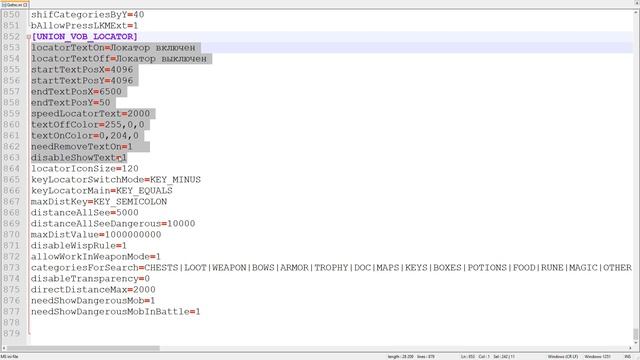Click the vertical scrollbar up arrow
640x360 pixels.
[636, 13]
